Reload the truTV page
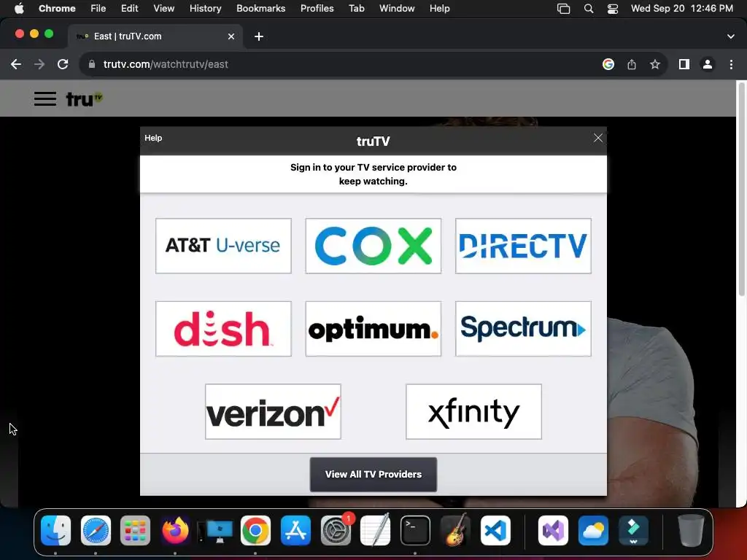 click(x=63, y=64)
